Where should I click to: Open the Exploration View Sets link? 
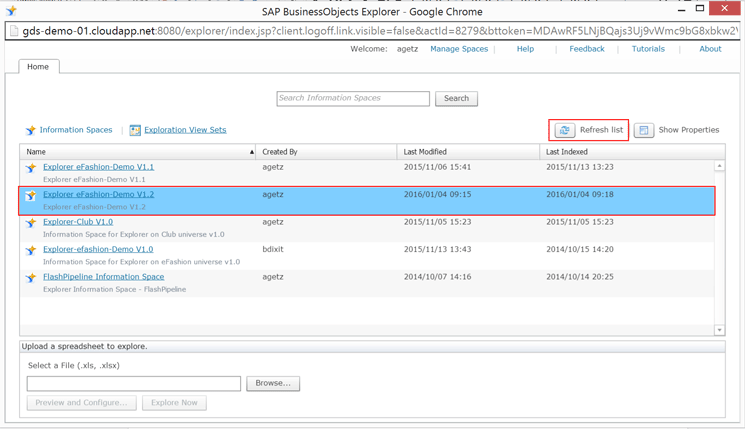[185, 130]
